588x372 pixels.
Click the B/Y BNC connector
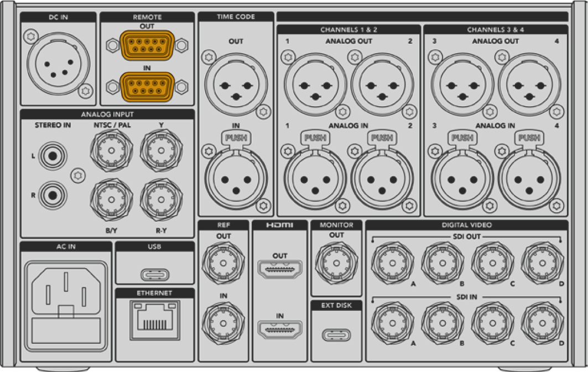[111, 200]
